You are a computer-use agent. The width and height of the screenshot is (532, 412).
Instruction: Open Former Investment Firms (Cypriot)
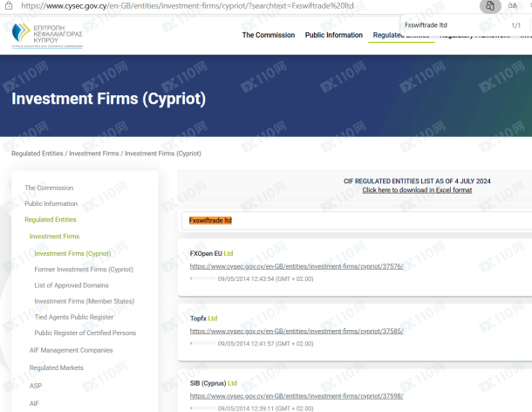pyautogui.click(x=84, y=270)
